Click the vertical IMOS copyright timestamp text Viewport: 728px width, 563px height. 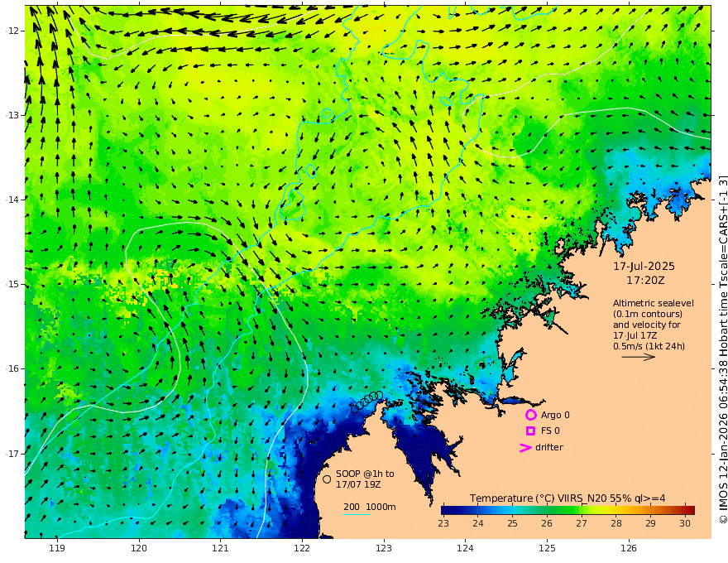tap(722, 349)
